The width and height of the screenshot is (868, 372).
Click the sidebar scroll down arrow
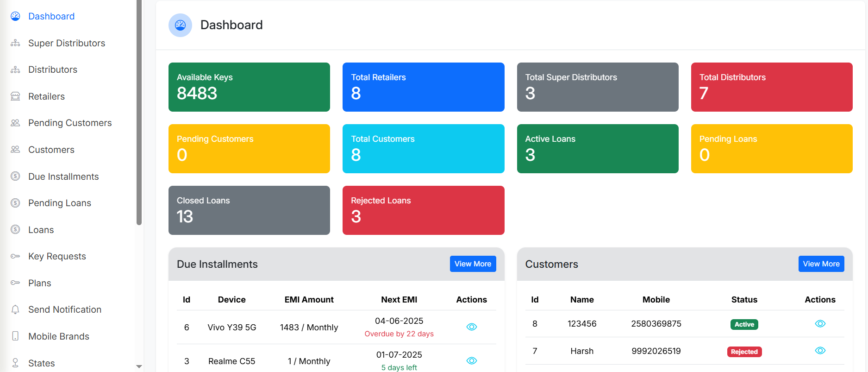coord(139,366)
